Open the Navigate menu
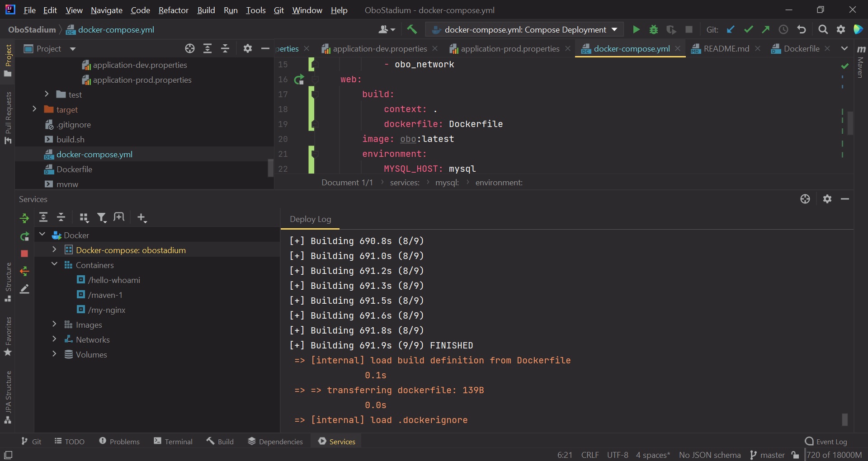868x461 pixels. (106, 10)
